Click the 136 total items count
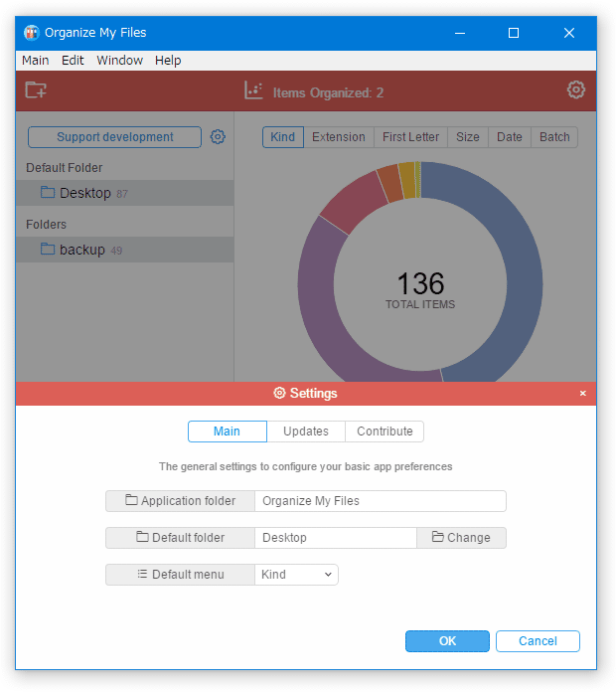 point(420,283)
